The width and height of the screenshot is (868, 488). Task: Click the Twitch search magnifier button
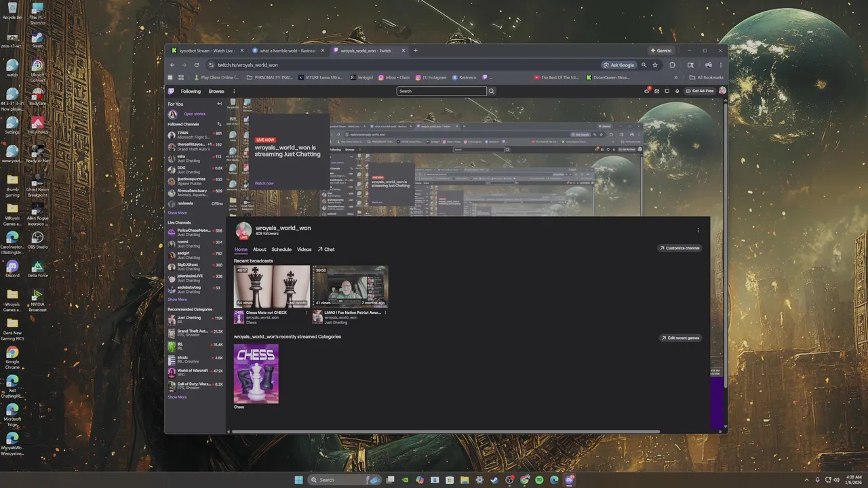click(x=492, y=91)
